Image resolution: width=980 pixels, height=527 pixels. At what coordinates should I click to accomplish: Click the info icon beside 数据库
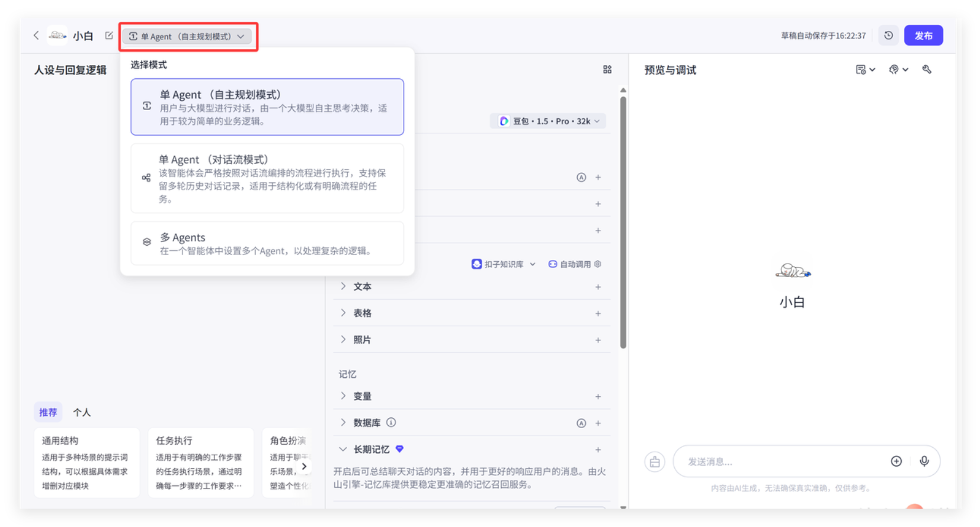click(391, 423)
